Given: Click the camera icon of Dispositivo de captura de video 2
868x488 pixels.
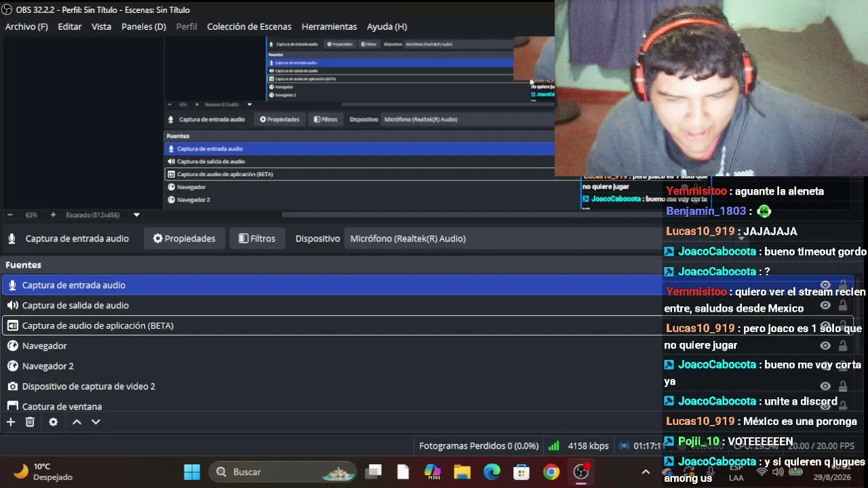Looking at the screenshot, I should coord(12,386).
